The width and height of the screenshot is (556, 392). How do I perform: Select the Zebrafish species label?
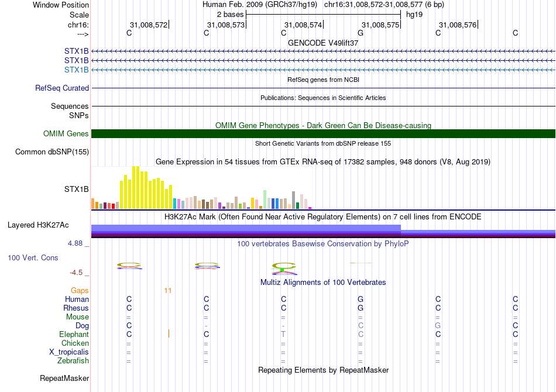click(x=73, y=361)
